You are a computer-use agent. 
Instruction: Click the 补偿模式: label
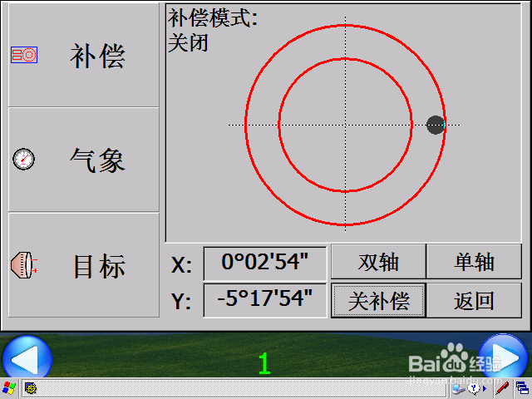click(x=213, y=18)
